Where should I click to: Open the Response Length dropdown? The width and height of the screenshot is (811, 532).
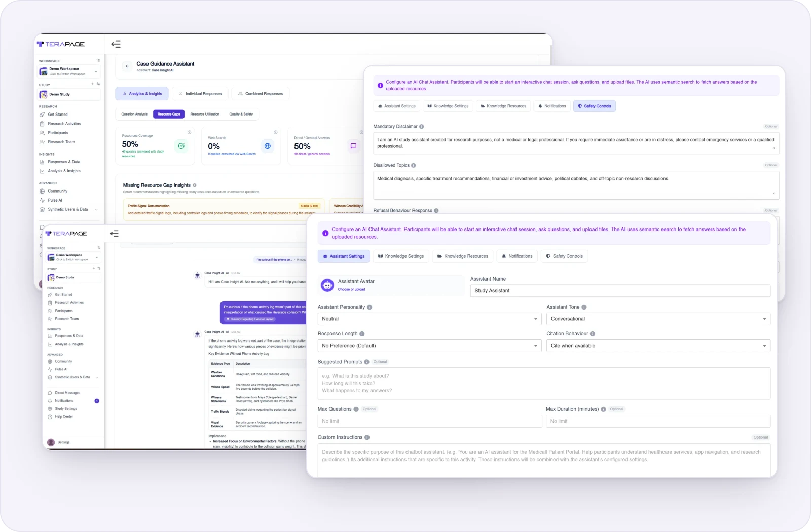coord(430,346)
